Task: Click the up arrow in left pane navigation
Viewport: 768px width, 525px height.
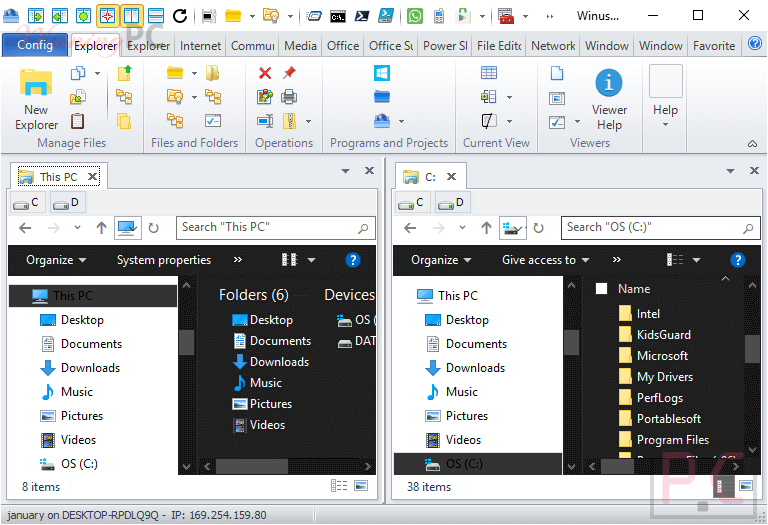Action: click(101, 228)
